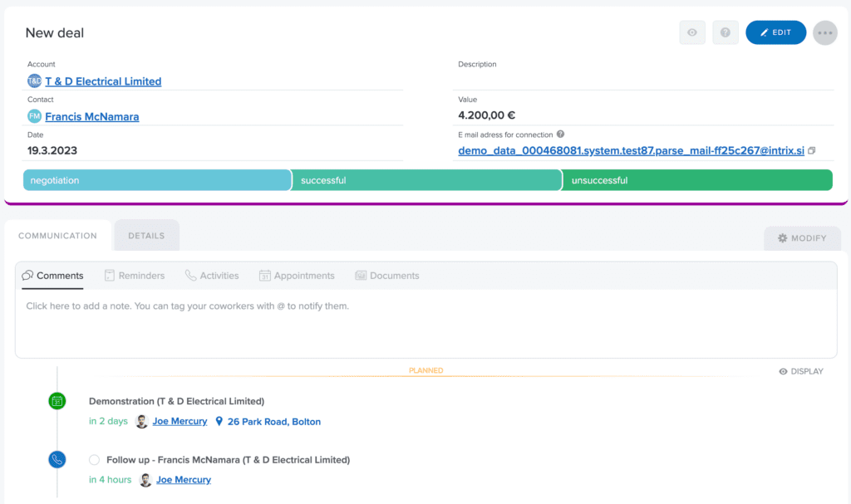Open the three-dot more options menu

coord(824,32)
